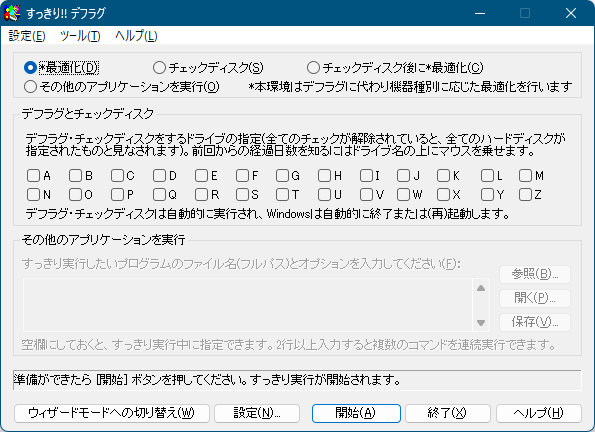Enable the drive D checkbox
Screen dimensions: 595x432
point(165,175)
